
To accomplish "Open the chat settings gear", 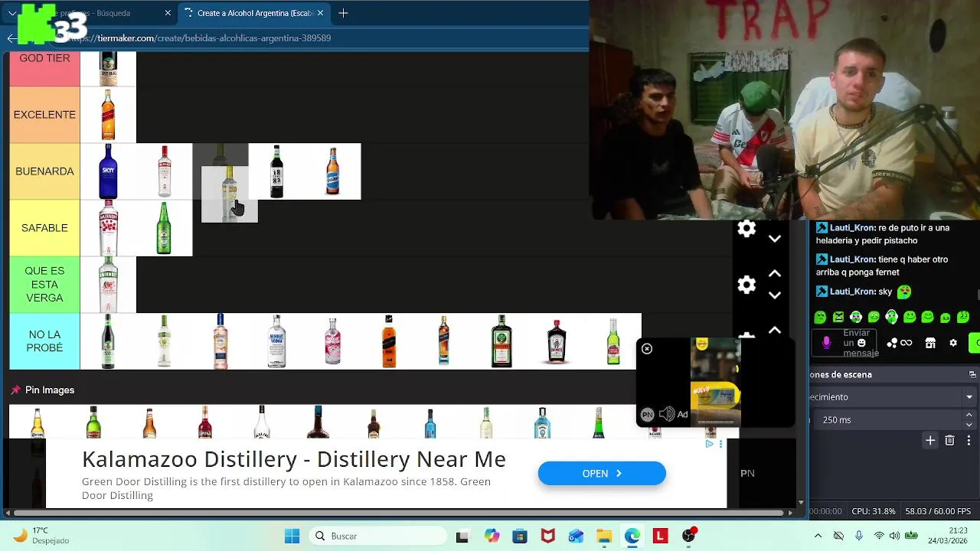I will point(953,343).
